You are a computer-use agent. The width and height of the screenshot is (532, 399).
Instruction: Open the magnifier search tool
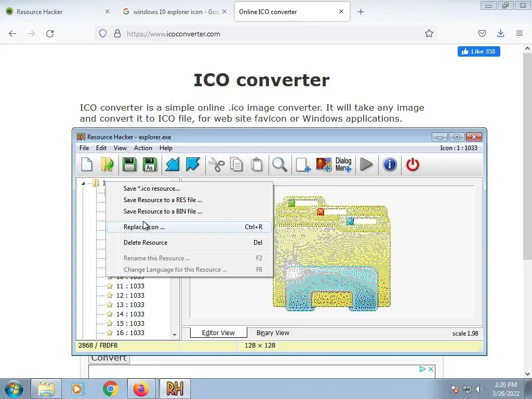tap(280, 165)
